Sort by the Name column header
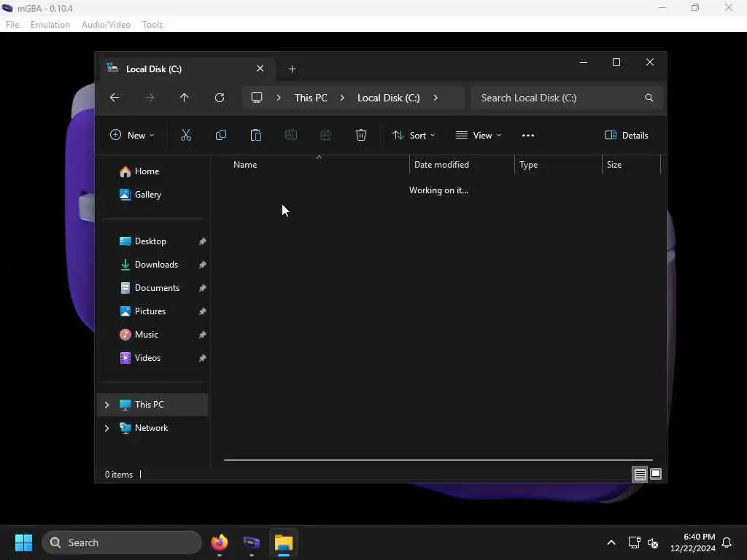The height and width of the screenshot is (560, 747). pyautogui.click(x=318, y=165)
